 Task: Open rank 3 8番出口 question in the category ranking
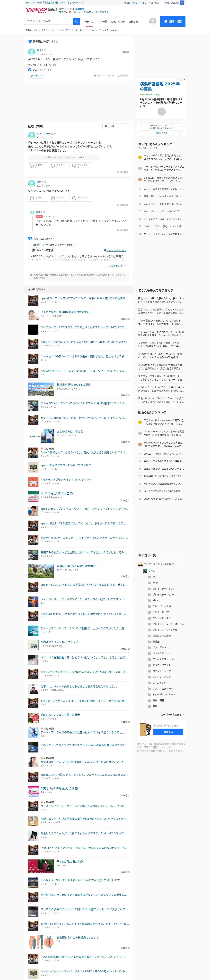coord(164,179)
